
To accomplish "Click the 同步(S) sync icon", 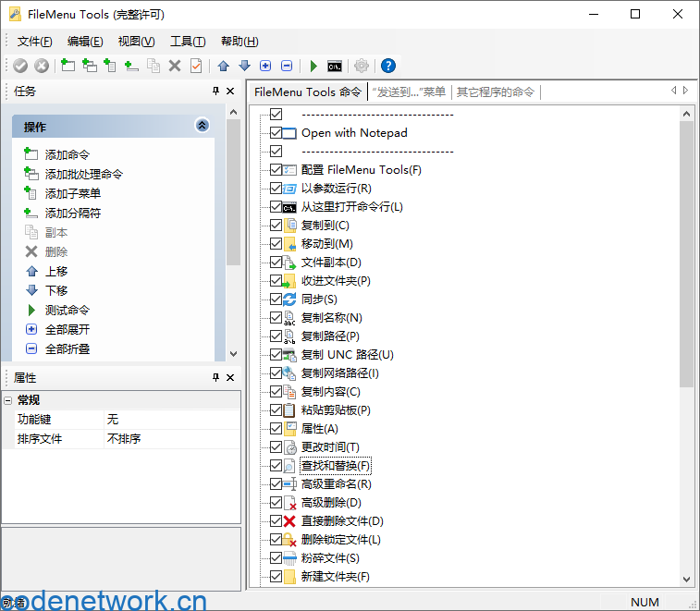I will (x=289, y=299).
